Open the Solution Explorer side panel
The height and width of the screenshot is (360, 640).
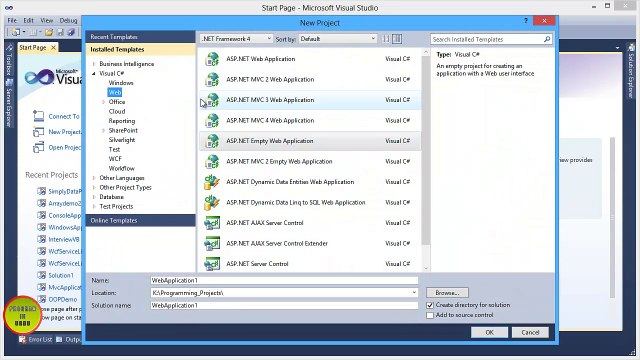click(x=631, y=71)
